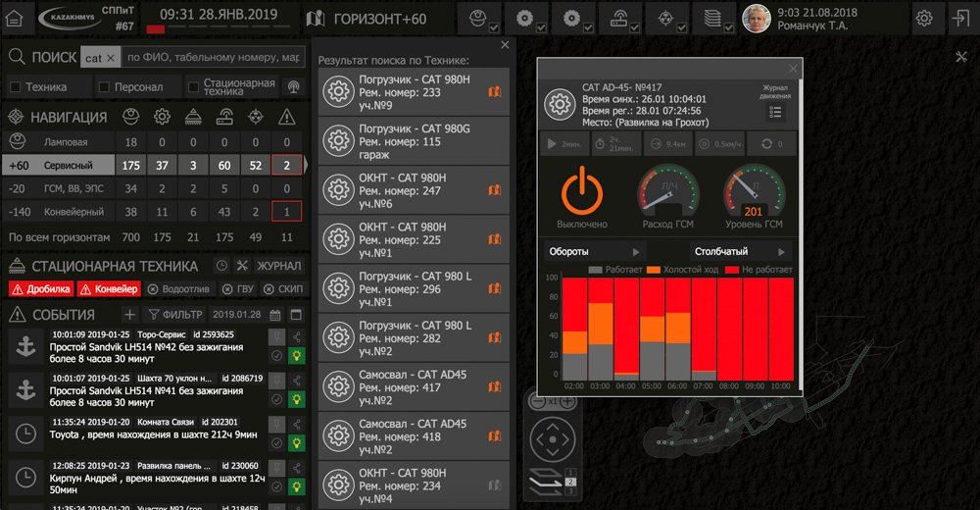Open the stationary equipment wrench tools icon
This screenshot has height=510, width=980.
pyautogui.click(x=242, y=266)
